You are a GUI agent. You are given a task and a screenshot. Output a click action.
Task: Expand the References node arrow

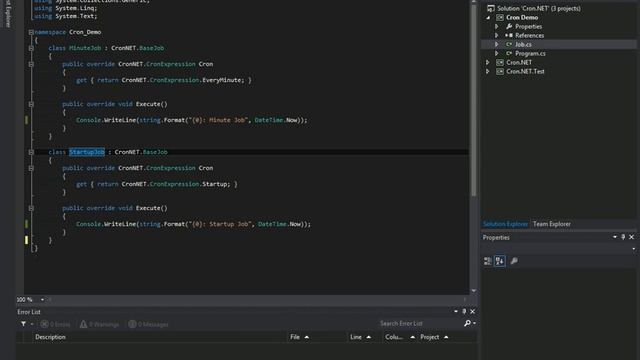coord(497,36)
